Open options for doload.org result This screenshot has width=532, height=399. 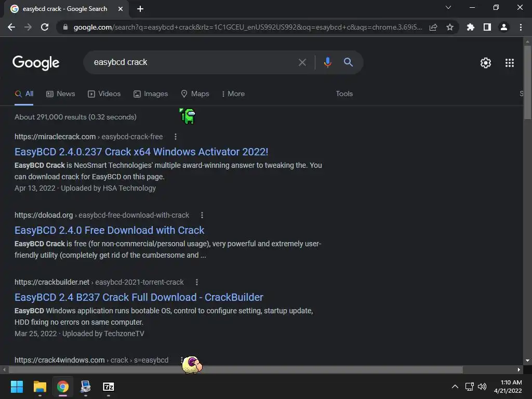click(x=202, y=215)
